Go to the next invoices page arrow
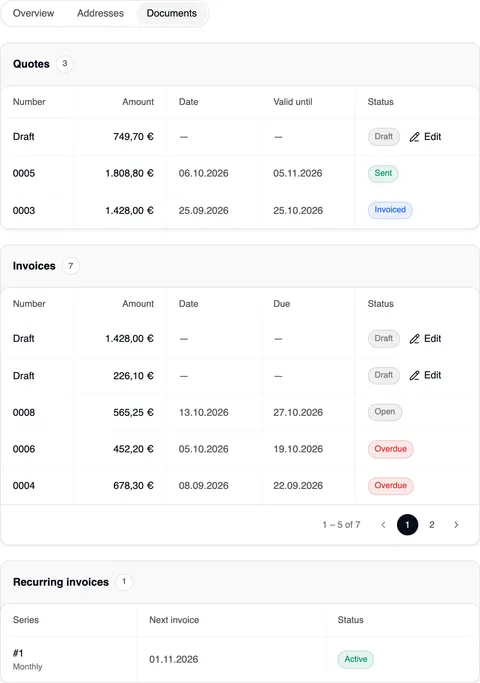 pyautogui.click(x=456, y=525)
